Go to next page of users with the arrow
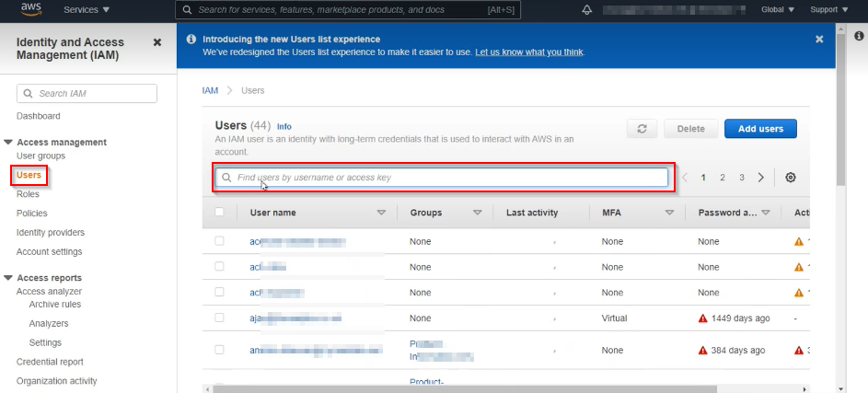 (761, 178)
